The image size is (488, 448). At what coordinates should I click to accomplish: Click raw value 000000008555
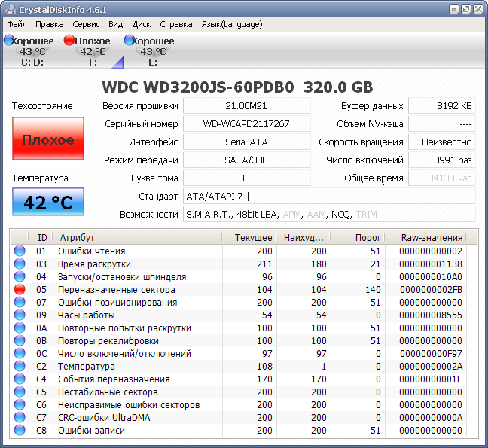click(x=431, y=315)
